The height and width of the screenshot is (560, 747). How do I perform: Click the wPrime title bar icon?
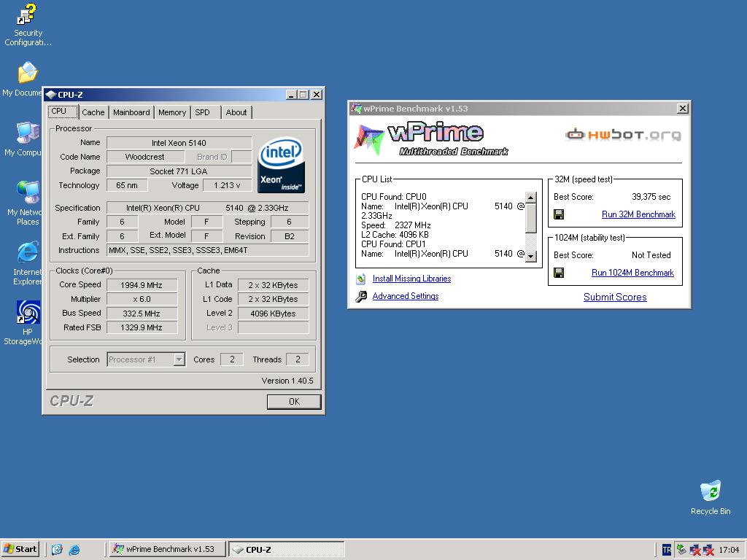(x=356, y=109)
